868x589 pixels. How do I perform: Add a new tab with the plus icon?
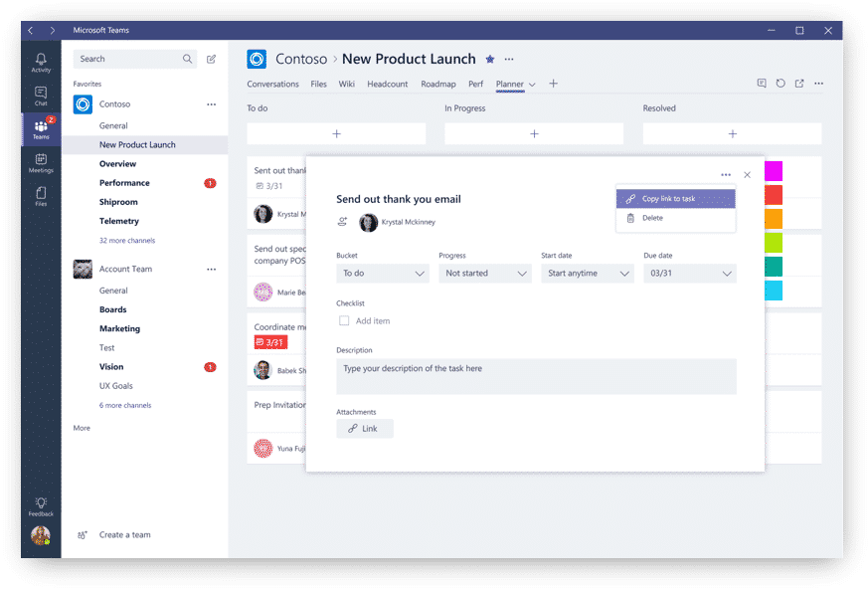(553, 84)
